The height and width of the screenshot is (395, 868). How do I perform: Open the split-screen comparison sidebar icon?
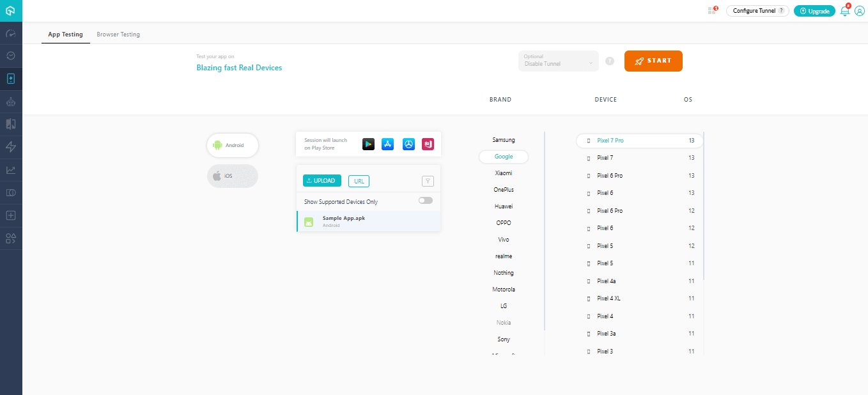(x=11, y=124)
